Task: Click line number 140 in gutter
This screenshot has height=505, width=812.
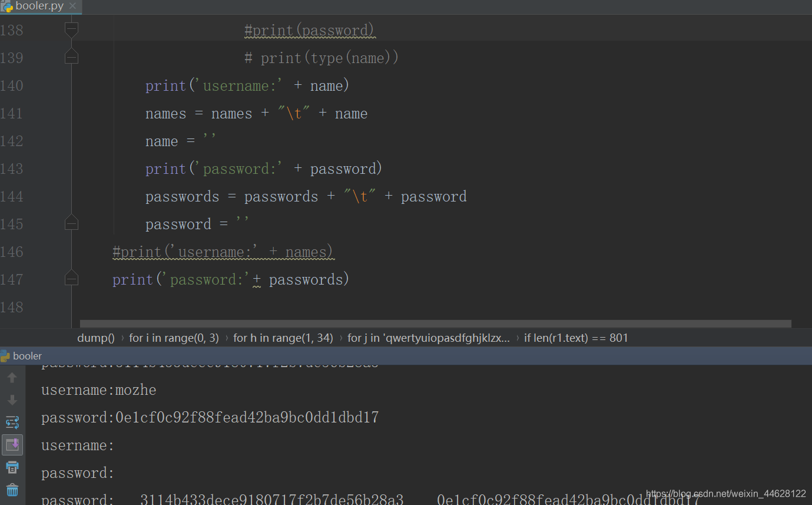Action: [x=12, y=86]
